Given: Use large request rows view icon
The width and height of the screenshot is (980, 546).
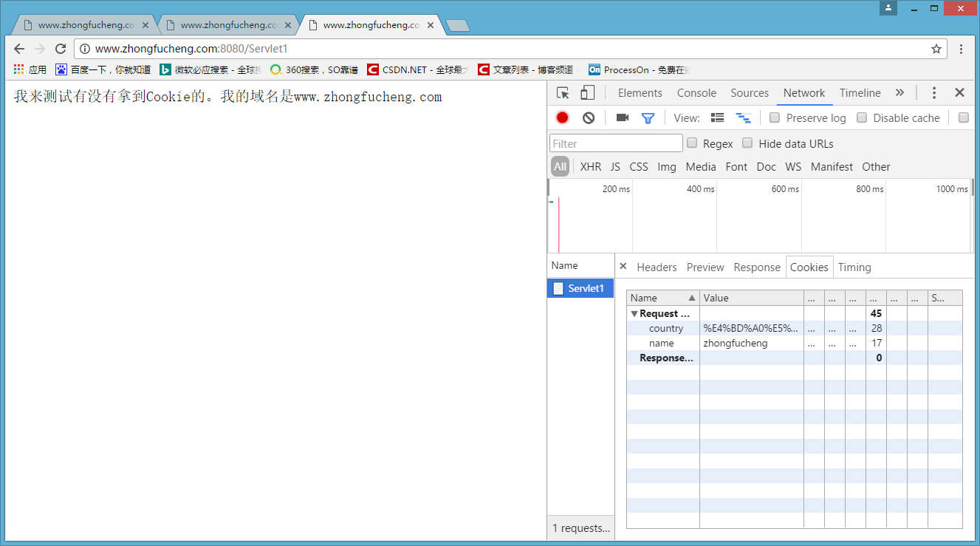Looking at the screenshot, I should click(x=717, y=117).
